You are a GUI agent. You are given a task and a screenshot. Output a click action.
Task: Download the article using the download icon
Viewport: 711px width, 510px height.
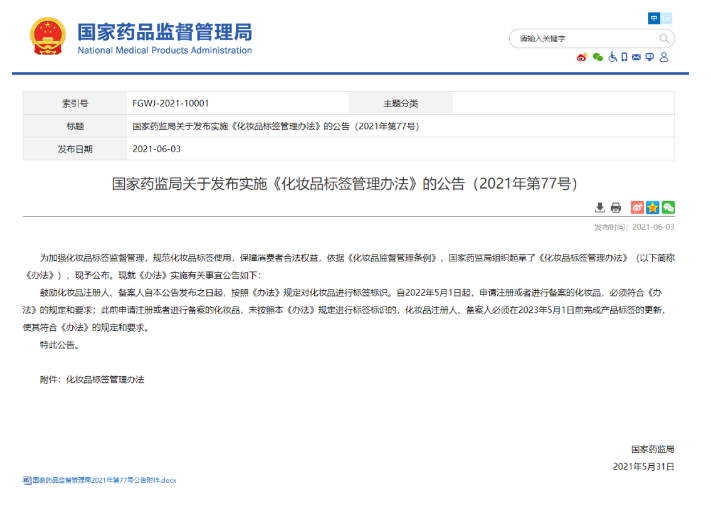[x=600, y=207]
